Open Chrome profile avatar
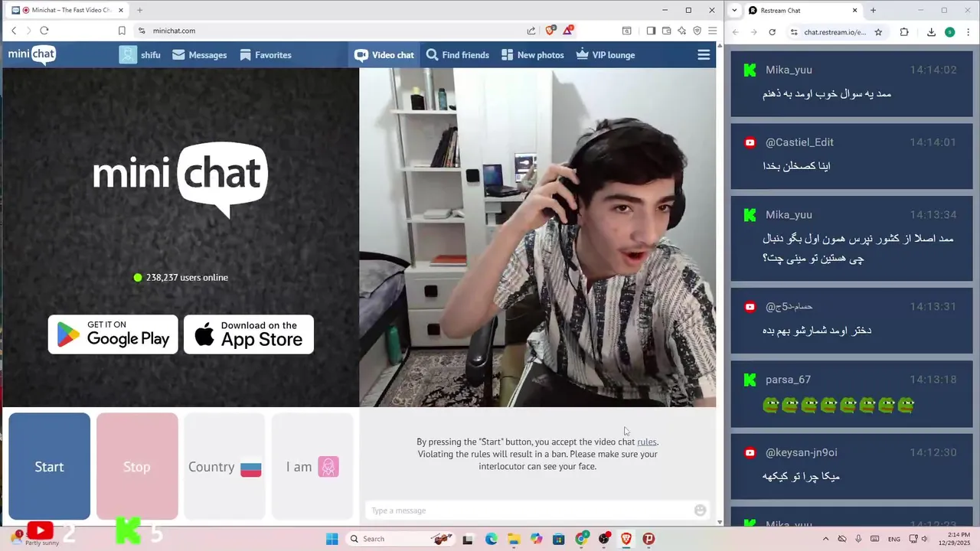Image resolution: width=980 pixels, height=551 pixels. (949, 32)
